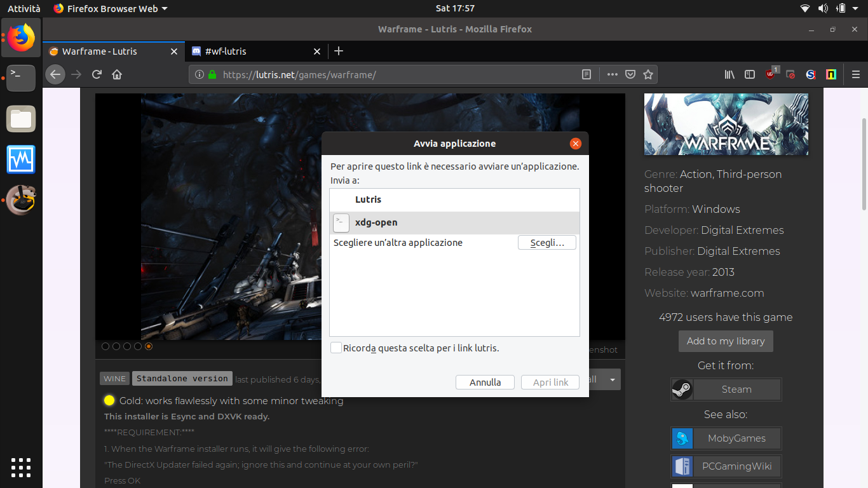This screenshot has width=868, height=488.
Task: Click the Windows platform link
Action: [x=716, y=209]
